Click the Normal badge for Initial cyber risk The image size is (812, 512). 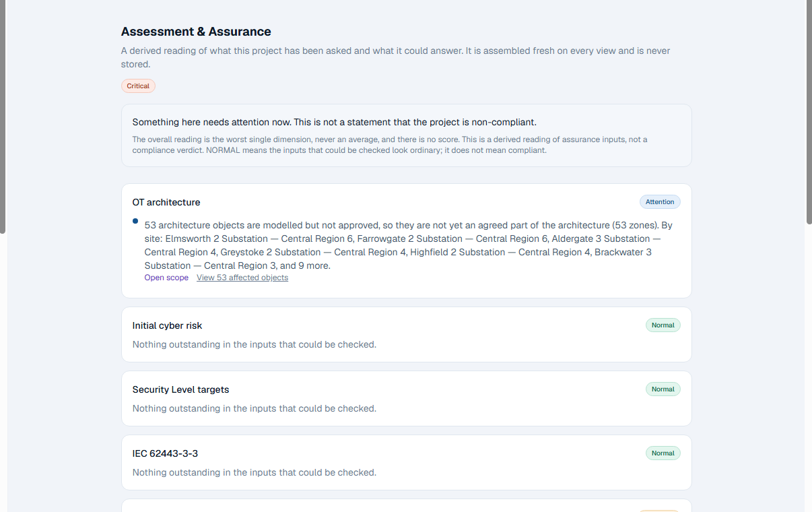click(x=663, y=325)
